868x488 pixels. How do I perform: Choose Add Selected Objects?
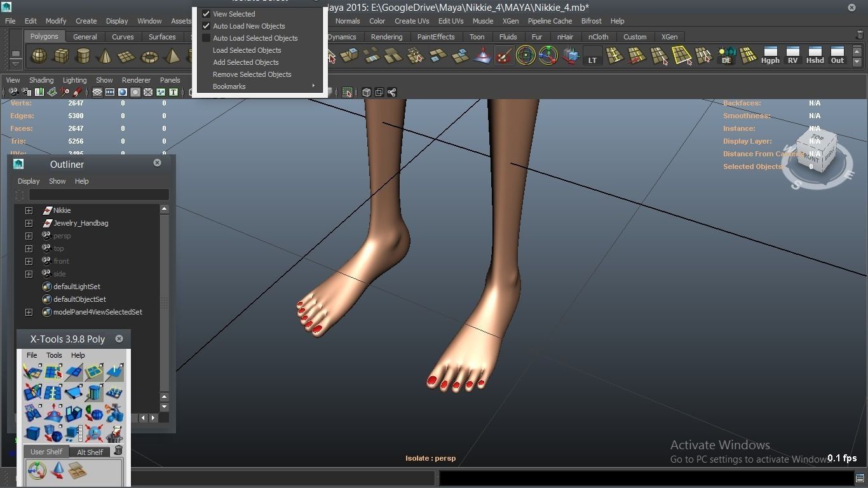click(245, 62)
